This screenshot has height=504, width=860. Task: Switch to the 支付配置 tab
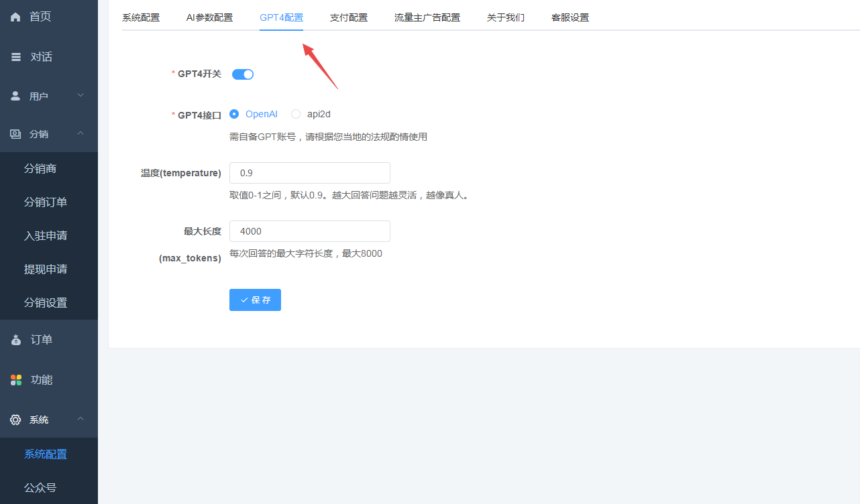(349, 17)
